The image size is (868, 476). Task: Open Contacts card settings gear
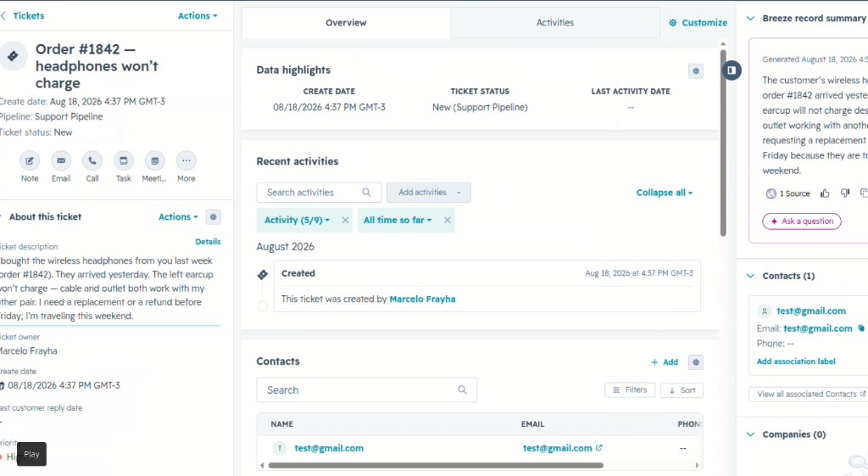tap(696, 361)
